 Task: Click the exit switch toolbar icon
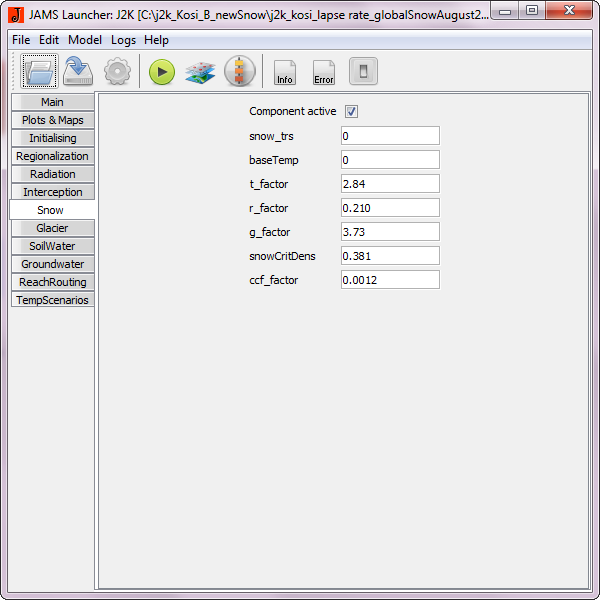pyautogui.click(x=363, y=72)
